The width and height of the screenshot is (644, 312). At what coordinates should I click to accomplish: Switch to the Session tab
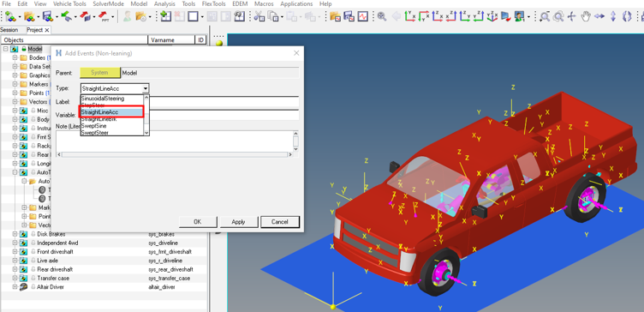click(x=9, y=30)
